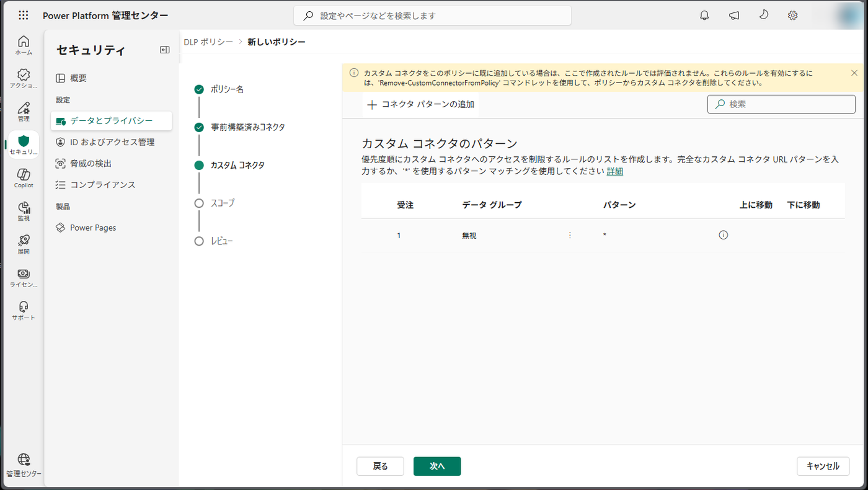The width and height of the screenshot is (868, 490).
Task: Open the announcements megaphone icon
Action: pos(734,16)
